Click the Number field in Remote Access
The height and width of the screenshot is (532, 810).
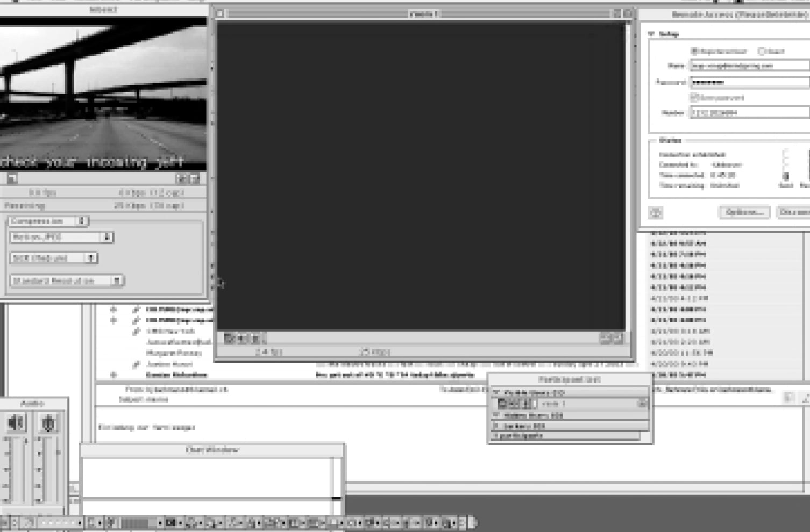pos(750,113)
